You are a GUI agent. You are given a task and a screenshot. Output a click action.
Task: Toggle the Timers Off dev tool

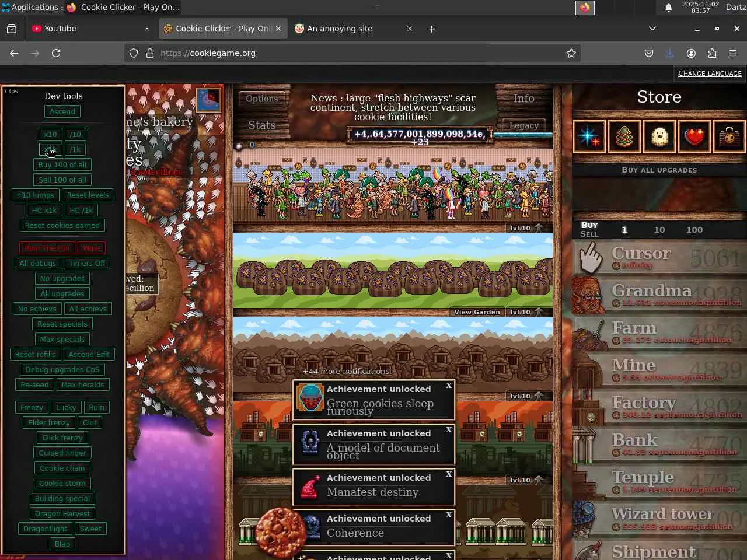point(87,263)
